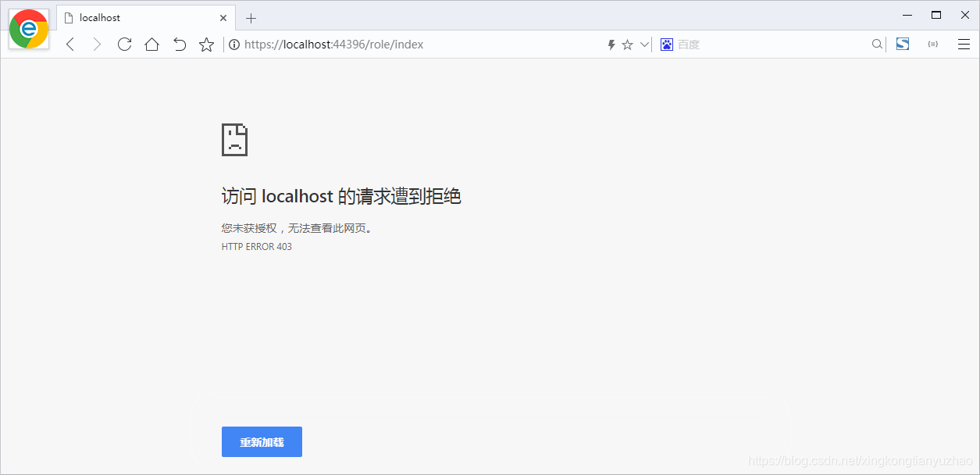Image resolution: width=980 pixels, height=475 pixels.
Task: Click the forward navigation arrow
Action: pos(97,45)
